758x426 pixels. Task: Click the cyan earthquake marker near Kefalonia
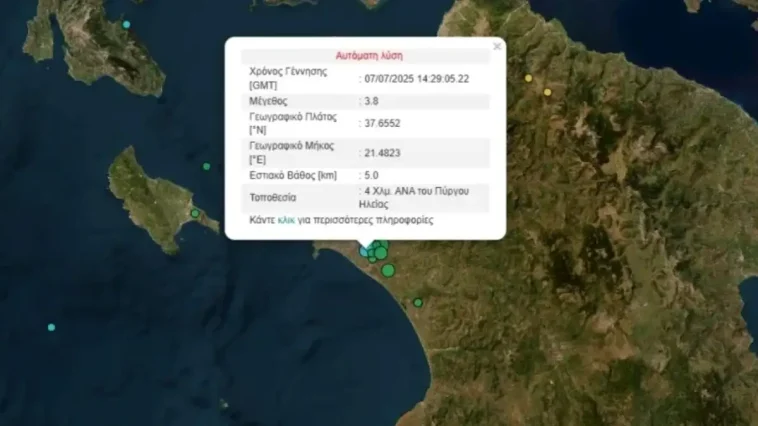[x=126, y=24]
